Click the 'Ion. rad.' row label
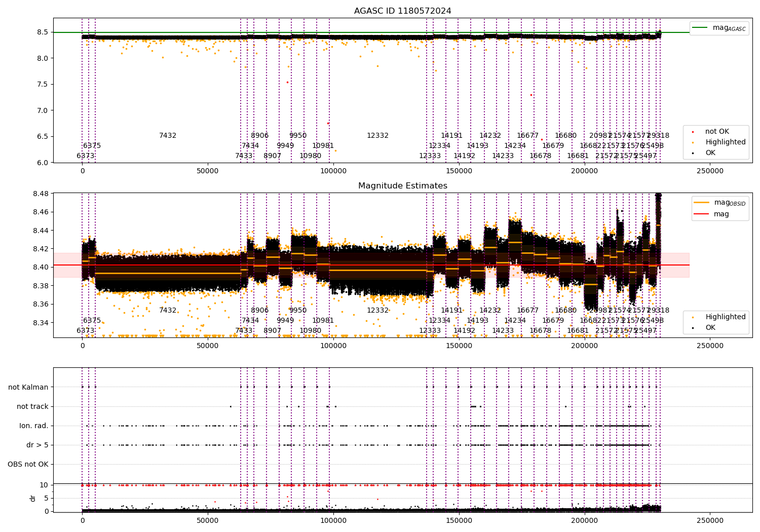 (34, 426)
